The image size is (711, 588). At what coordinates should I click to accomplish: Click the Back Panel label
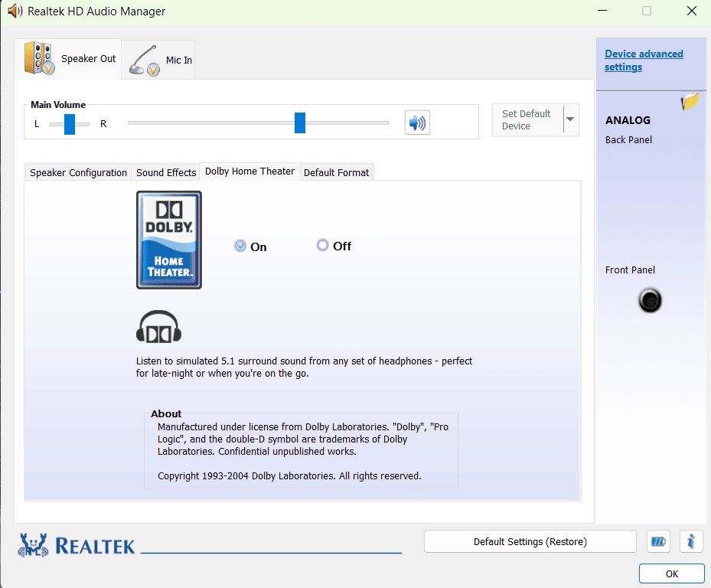click(x=628, y=140)
